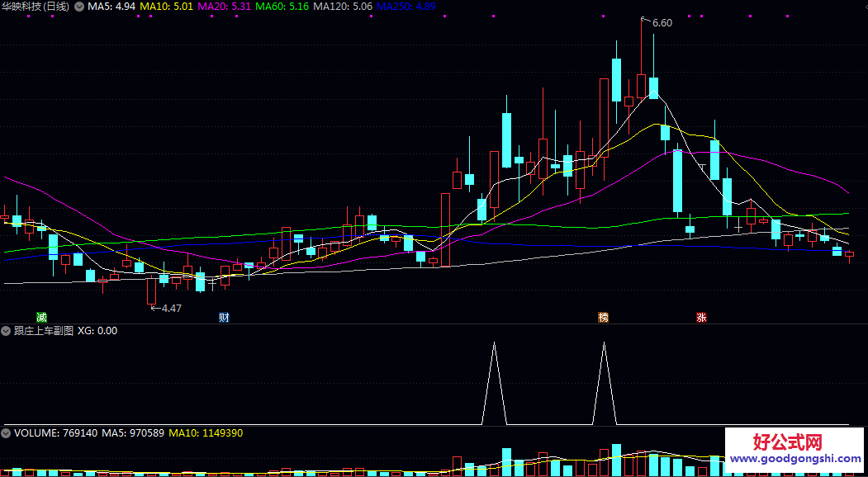Click the 好公式网 watermark logo
868x477 pixels.
(x=795, y=442)
